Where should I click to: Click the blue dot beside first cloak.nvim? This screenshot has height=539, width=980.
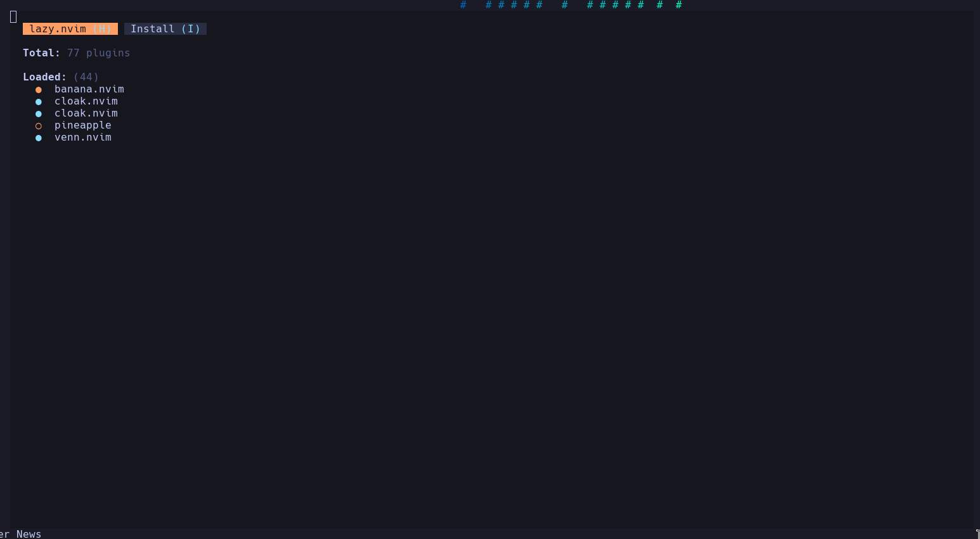click(39, 102)
